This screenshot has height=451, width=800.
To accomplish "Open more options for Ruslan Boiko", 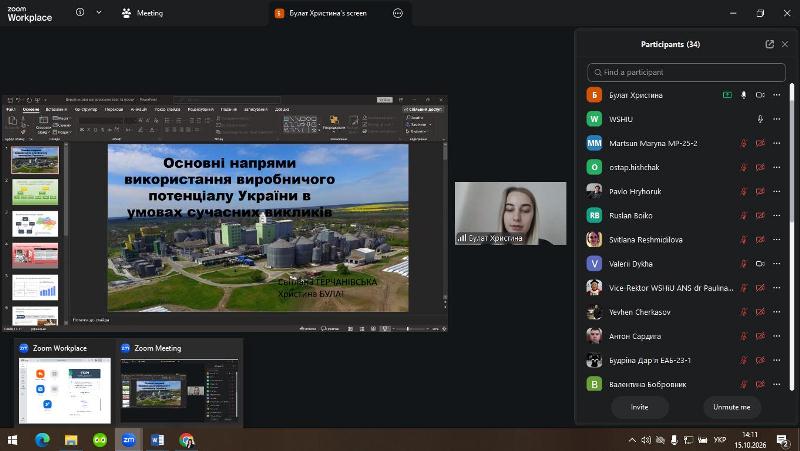I will pos(777,215).
